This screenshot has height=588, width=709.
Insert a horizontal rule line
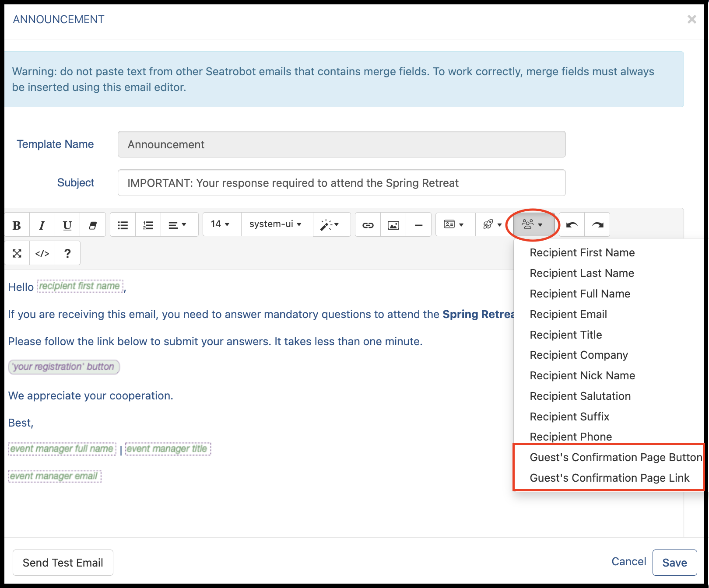click(419, 225)
